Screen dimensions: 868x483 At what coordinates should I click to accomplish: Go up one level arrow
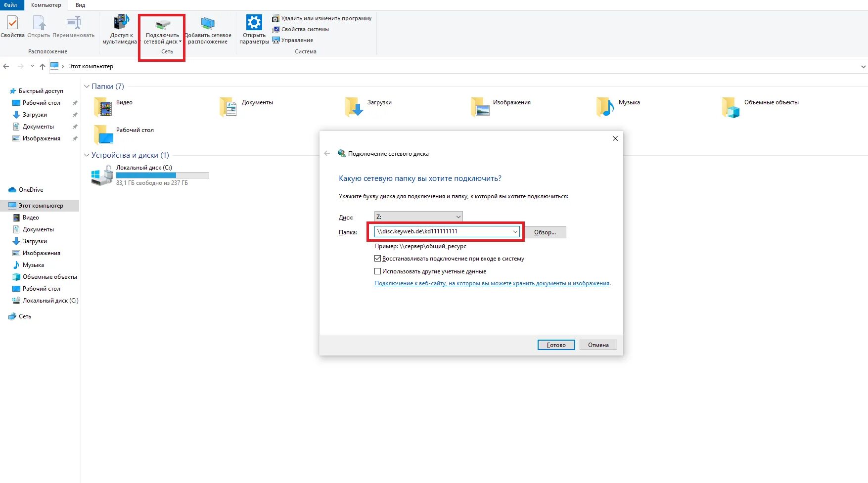tap(43, 66)
